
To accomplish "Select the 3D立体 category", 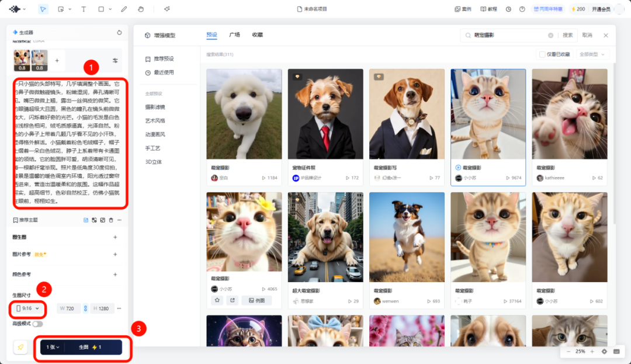I will point(154,162).
